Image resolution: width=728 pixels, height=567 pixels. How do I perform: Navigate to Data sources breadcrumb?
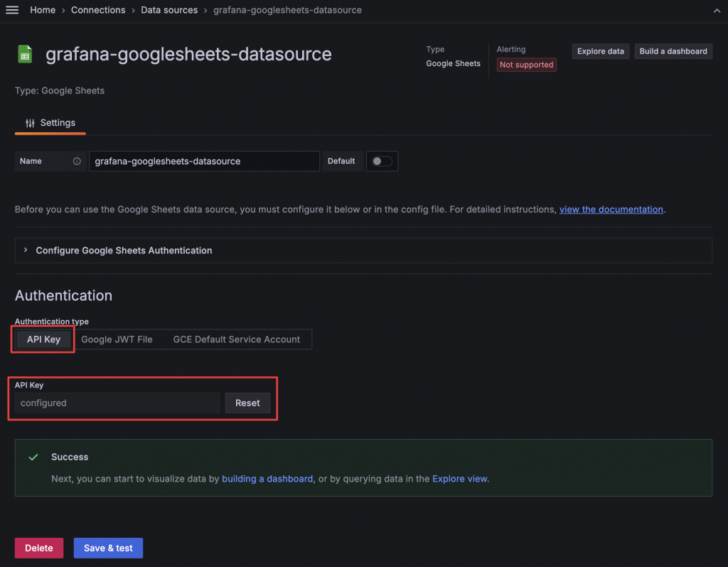click(168, 10)
